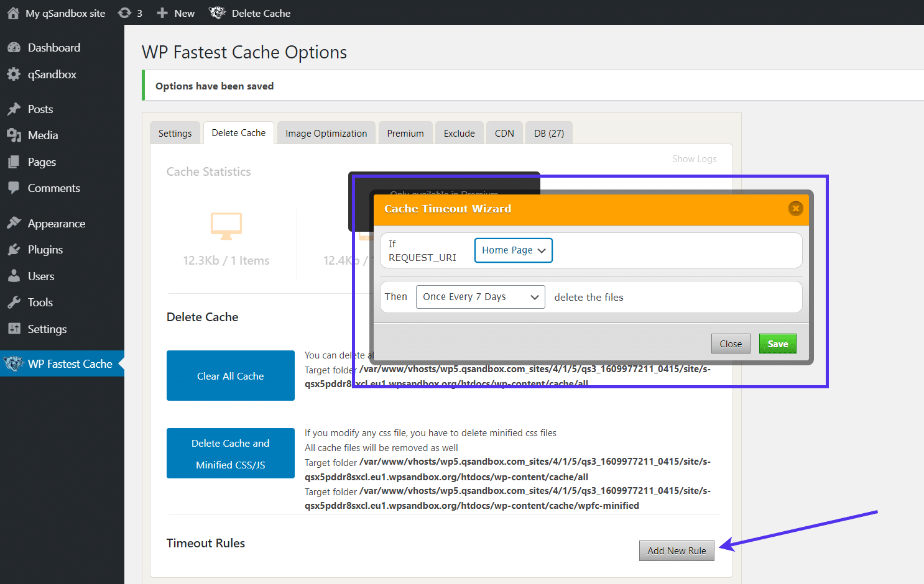This screenshot has width=924, height=584.
Task: Select the Users icon in sidebar
Action: (14, 276)
